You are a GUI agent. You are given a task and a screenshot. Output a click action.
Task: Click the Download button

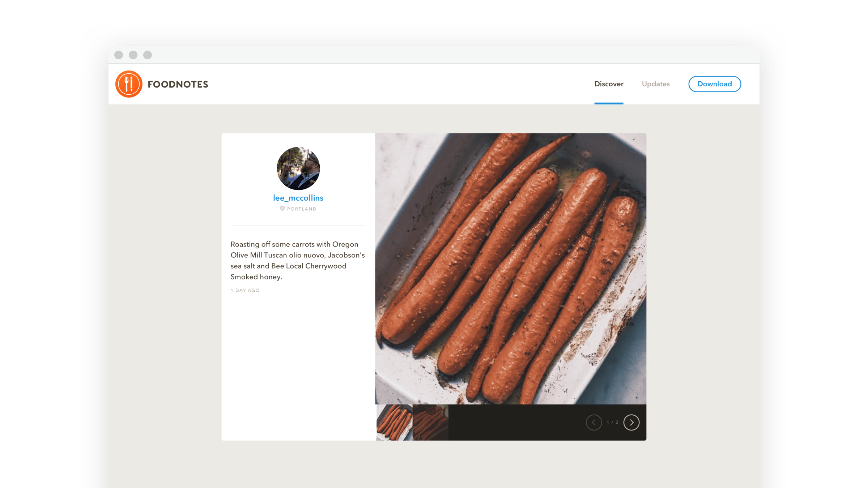[714, 84]
